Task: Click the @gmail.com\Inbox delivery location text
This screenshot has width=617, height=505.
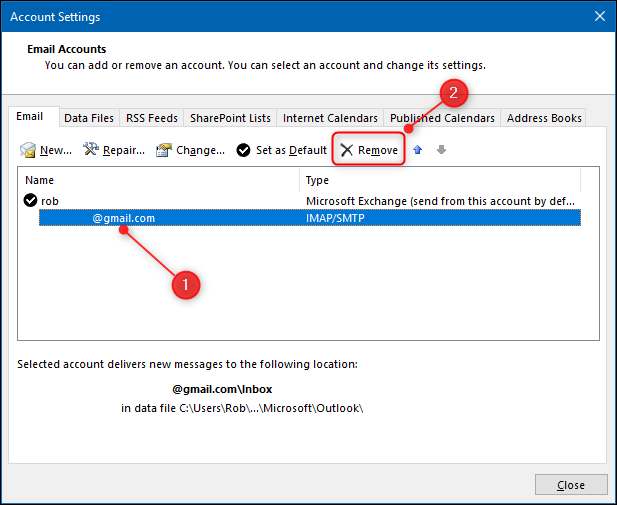Action: tap(222, 389)
